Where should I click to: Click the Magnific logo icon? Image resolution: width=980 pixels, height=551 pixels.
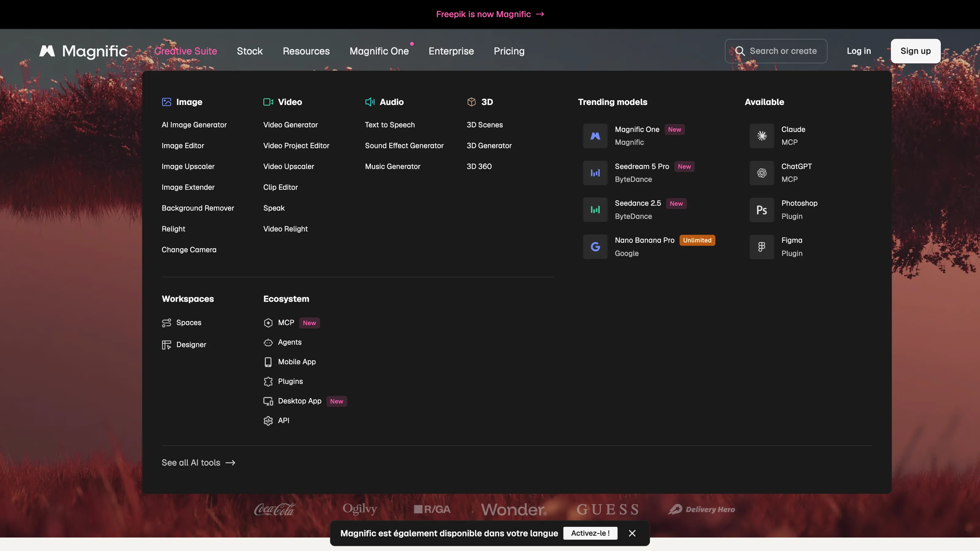click(47, 51)
